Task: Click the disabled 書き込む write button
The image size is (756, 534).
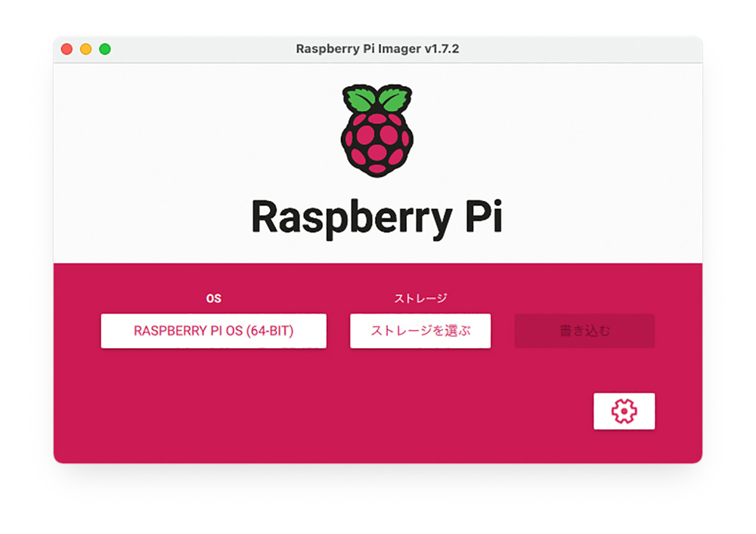Action: pyautogui.click(x=584, y=331)
